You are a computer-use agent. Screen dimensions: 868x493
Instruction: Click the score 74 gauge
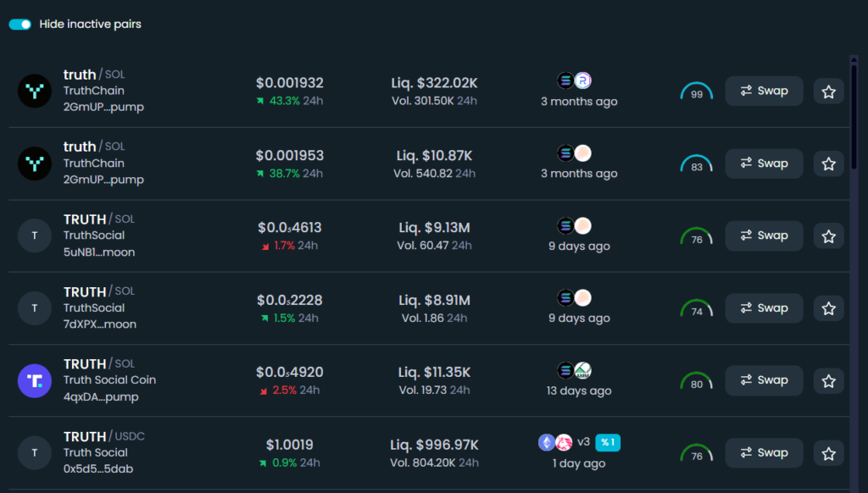tap(697, 310)
